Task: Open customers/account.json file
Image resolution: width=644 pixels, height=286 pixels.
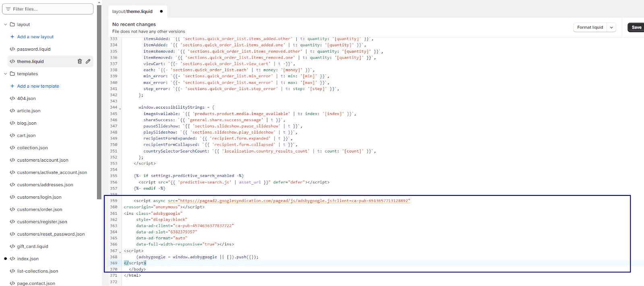Action: point(43,160)
